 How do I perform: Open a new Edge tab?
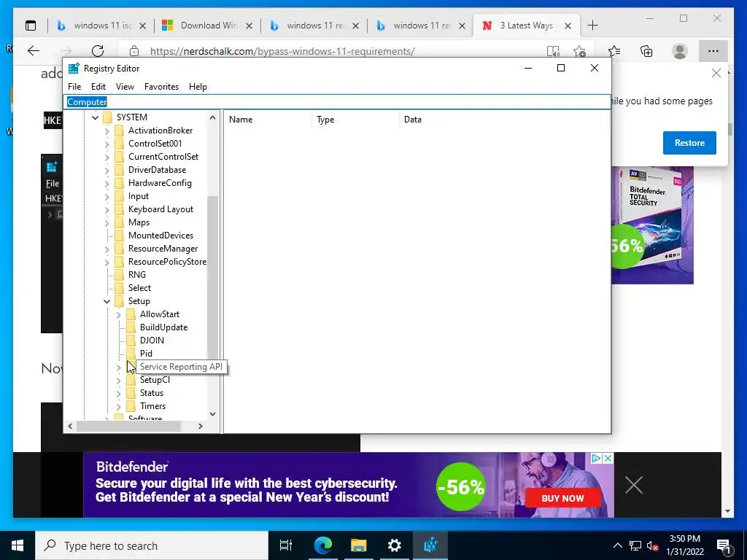point(592,26)
